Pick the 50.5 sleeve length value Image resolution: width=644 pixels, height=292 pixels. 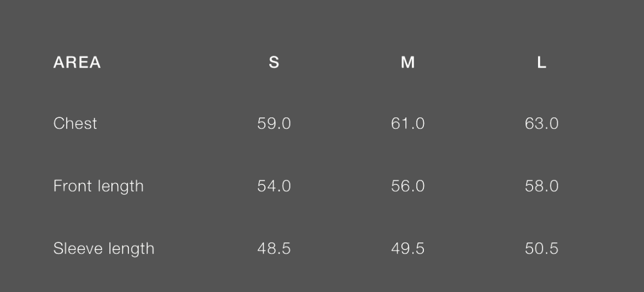[x=541, y=249]
